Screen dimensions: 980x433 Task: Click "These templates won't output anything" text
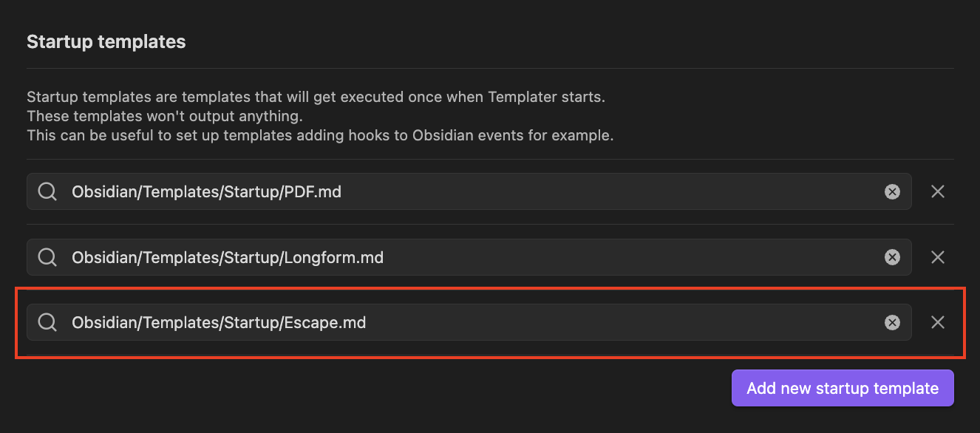(165, 116)
